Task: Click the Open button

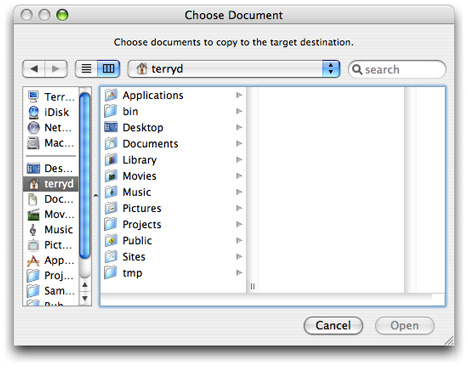Action: tap(405, 325)
